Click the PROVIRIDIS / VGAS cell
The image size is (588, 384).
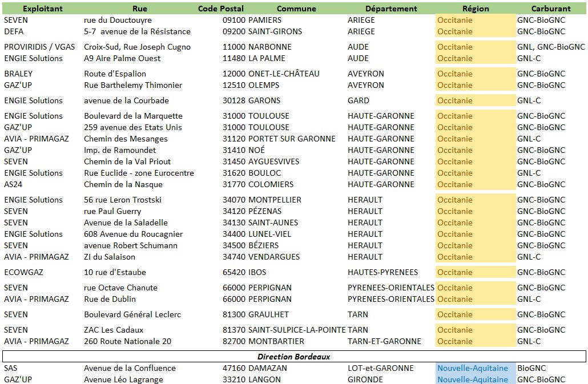[x=39, y=47]
